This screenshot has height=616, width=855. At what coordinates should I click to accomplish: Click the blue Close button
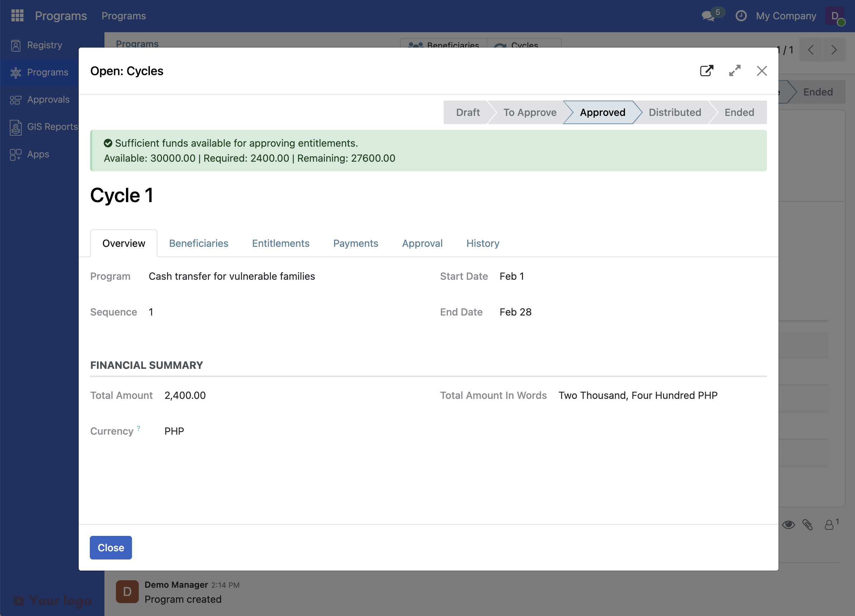(111, 547)
